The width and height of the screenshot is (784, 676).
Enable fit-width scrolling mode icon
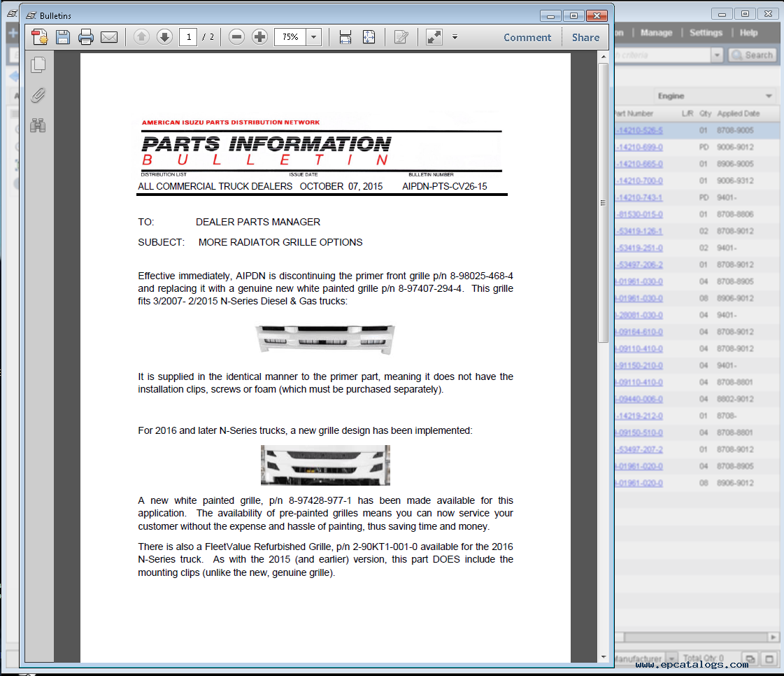tap(345, 37)
